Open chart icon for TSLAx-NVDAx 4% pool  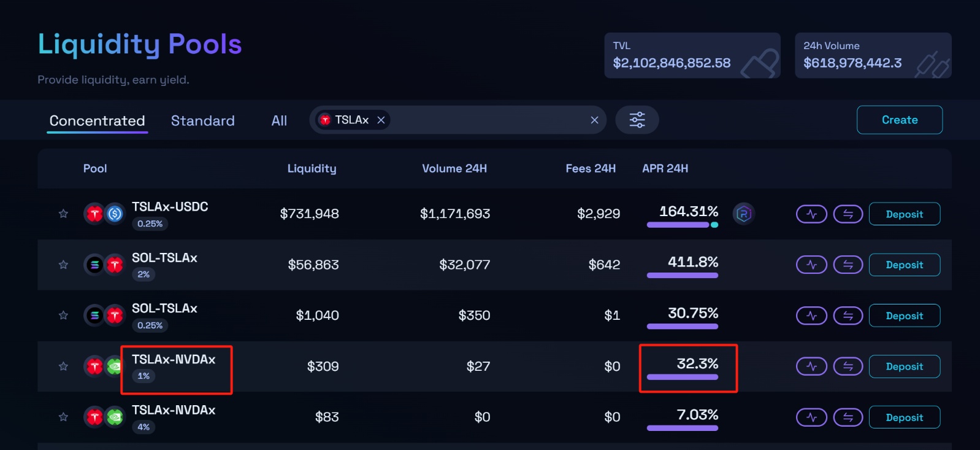pyautogui.click(x=811, y=417)
